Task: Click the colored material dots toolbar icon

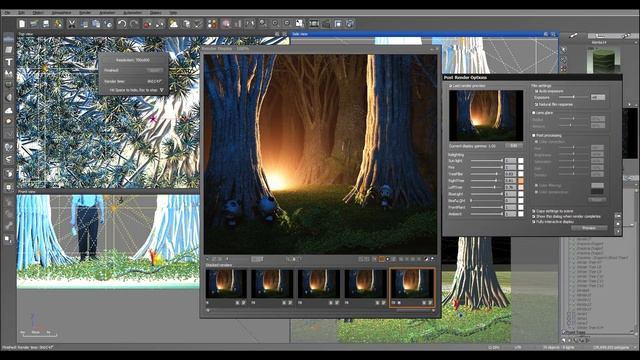Action: pyautogui.click(x=213, y=24)
